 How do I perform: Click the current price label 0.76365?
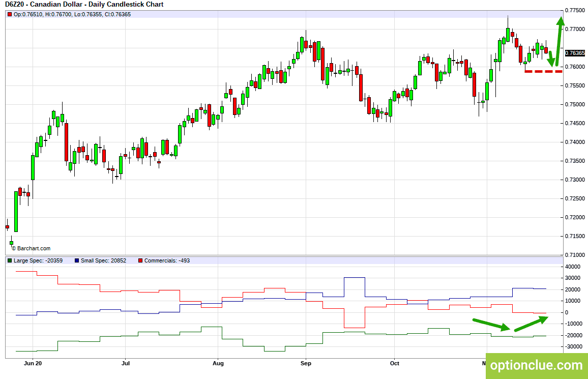point(575,53)
